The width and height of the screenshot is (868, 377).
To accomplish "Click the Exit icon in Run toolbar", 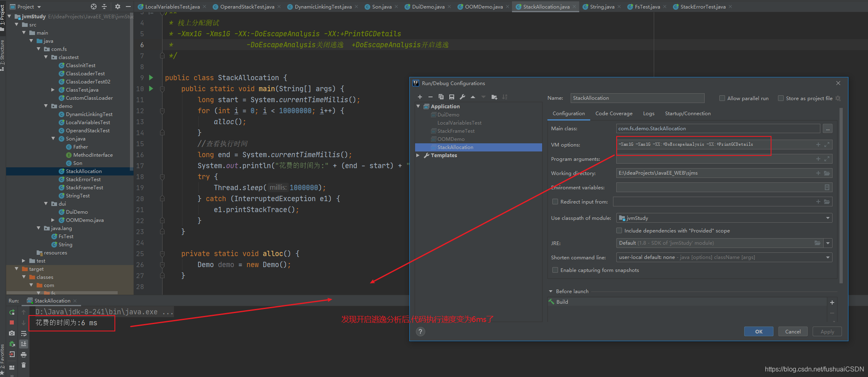I will click(x=12, y=355).
